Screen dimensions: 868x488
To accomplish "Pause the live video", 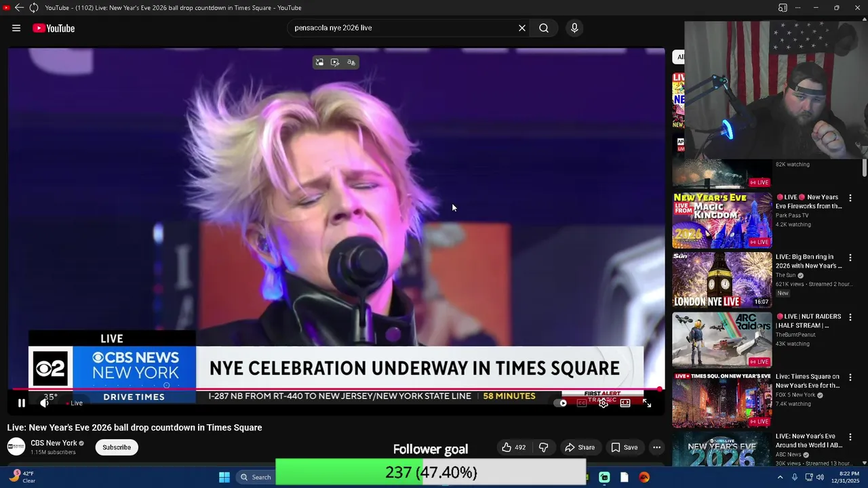I will click(x=22, y=403).
